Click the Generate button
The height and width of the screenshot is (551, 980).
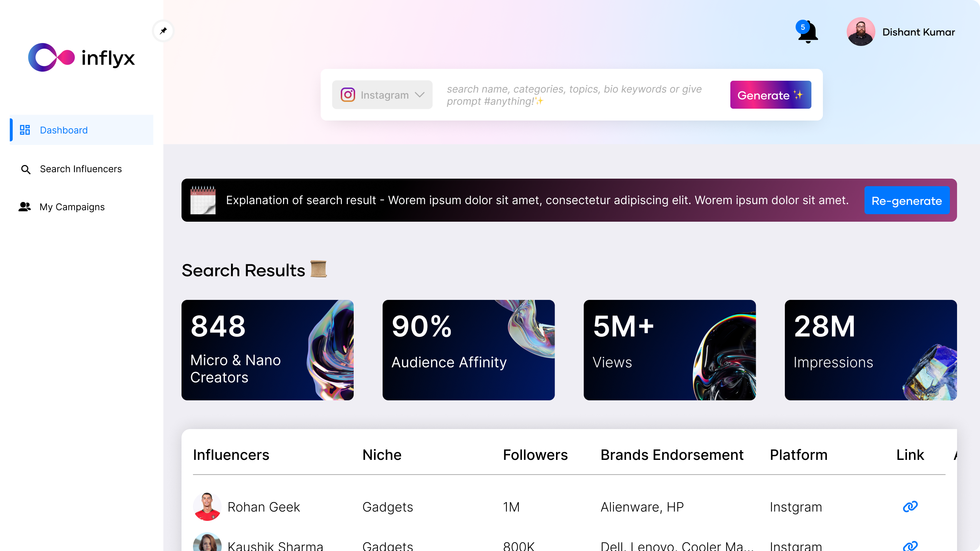(x=771, y=95)
